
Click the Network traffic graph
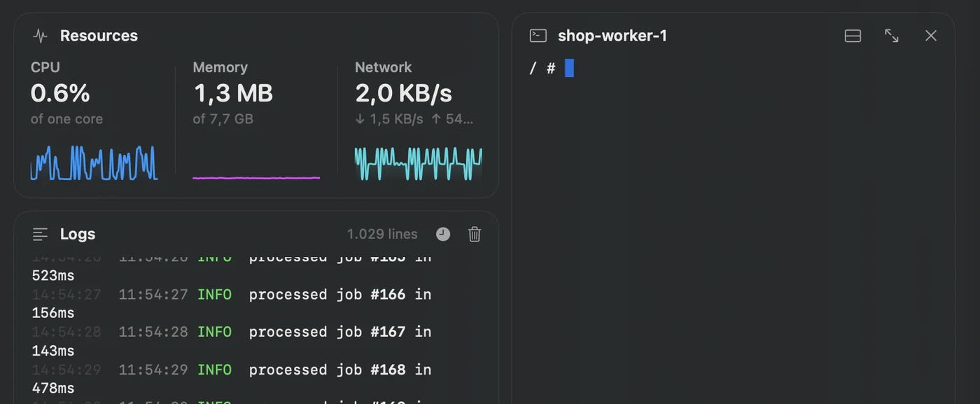[418, 162]
